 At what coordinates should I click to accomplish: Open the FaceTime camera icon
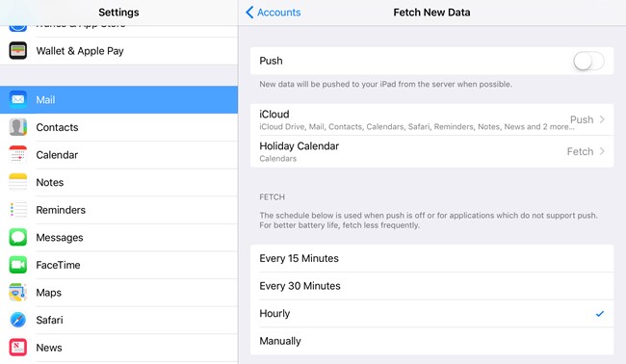[x=18, y=265]
